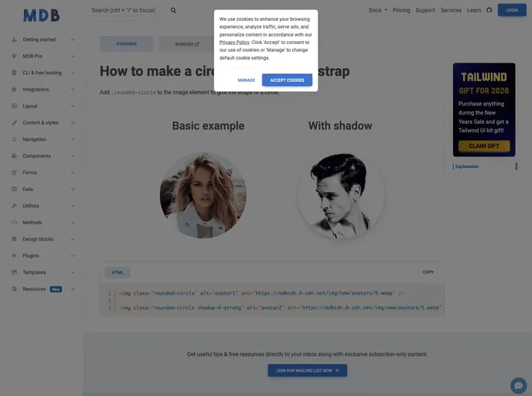This screenshot has width=532, height=396.
Task: Open the Privacy Policy link
Action: pyautogui.click(x=234, y=43)
